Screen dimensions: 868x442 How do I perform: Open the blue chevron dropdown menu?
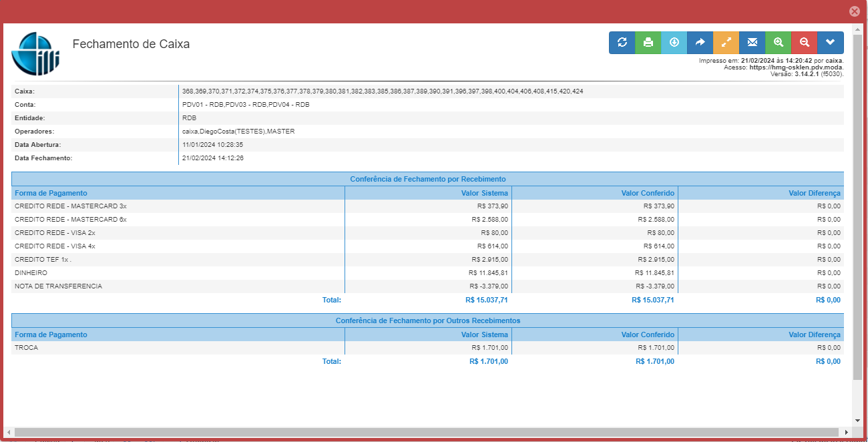pyautogui.click(x=830, y=43)
